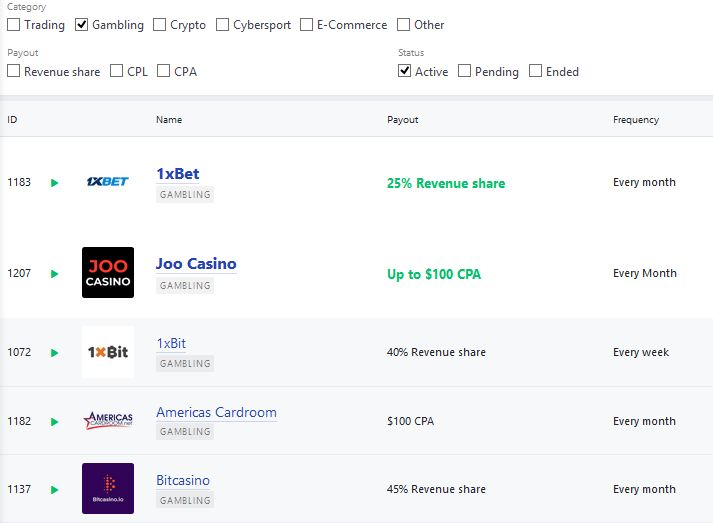Image resolution: width=713 pixels, height=523 pixels.
Task: Click the green play icon for 1xBet
Action: coord(55,183)
